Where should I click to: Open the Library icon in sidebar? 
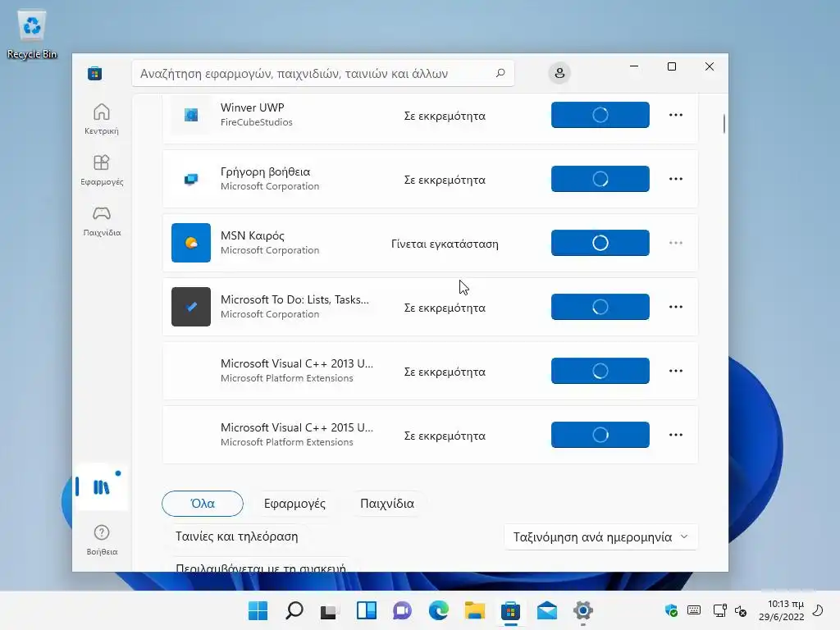point(101,486)
